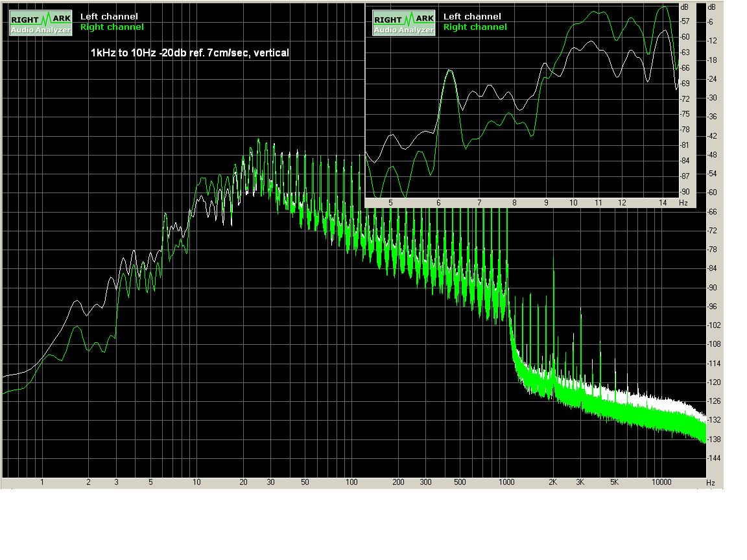Screen dimensions: 747x560
Task: Click the '12' label on the inset frequency axis
Action: [x=622, y=203]
